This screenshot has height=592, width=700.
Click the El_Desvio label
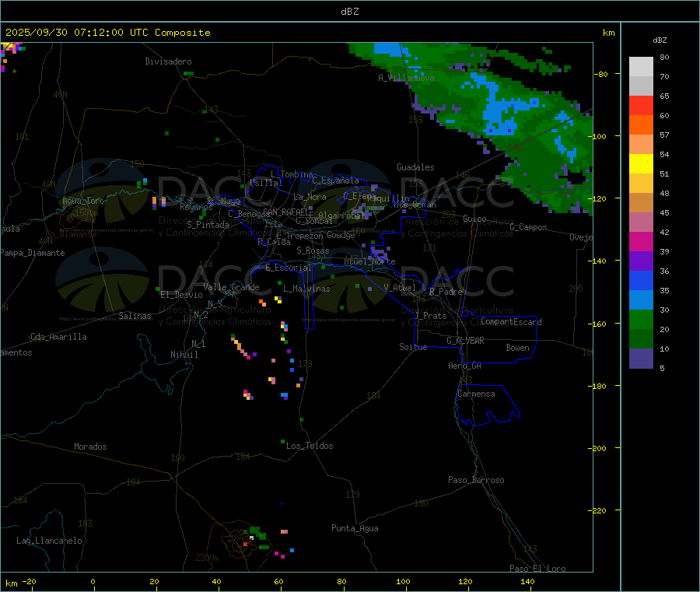tap(182, 295)
